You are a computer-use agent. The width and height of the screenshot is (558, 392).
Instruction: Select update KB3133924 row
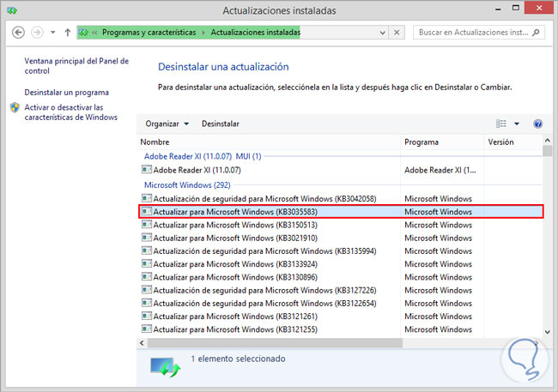pos(340,264)
